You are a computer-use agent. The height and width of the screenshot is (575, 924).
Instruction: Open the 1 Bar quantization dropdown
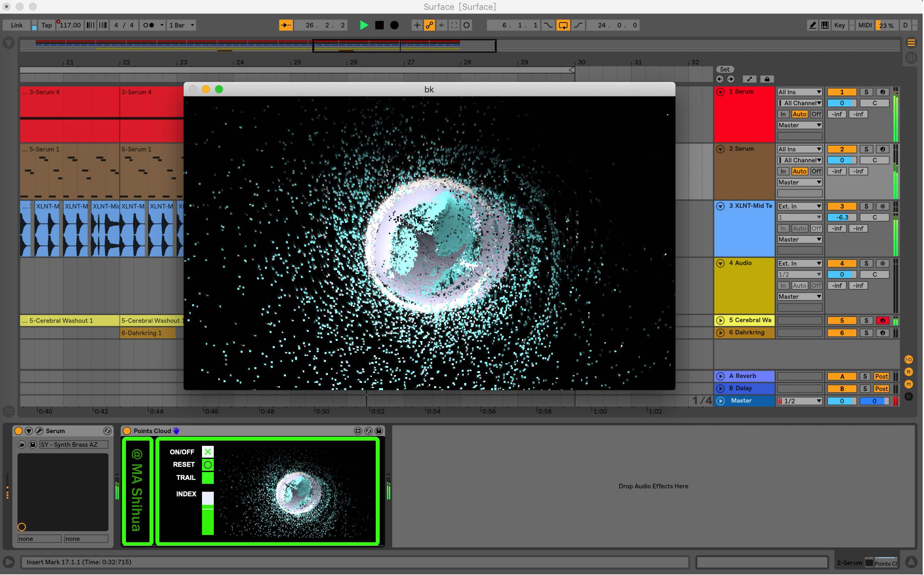(181, 25)
